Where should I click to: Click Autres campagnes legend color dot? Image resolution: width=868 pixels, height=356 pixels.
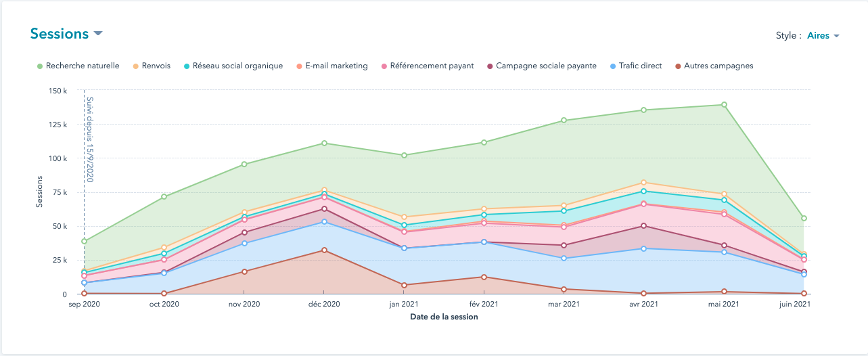(677, 66)
